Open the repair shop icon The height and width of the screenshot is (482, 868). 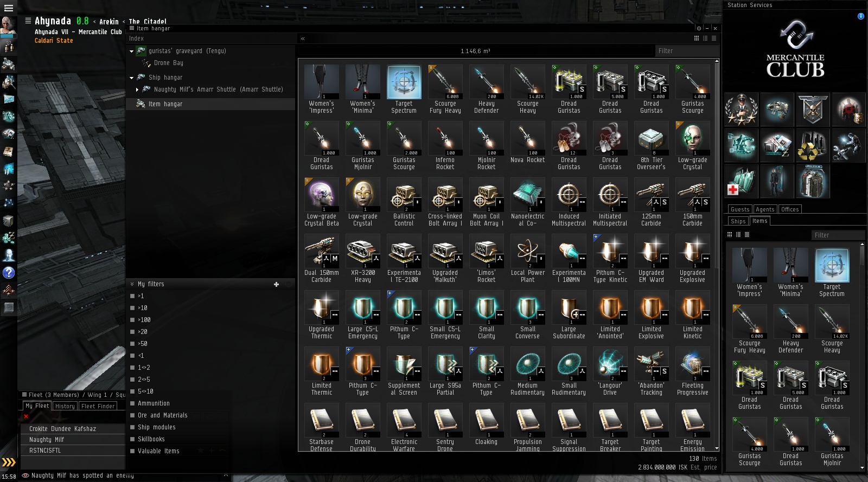848,145
